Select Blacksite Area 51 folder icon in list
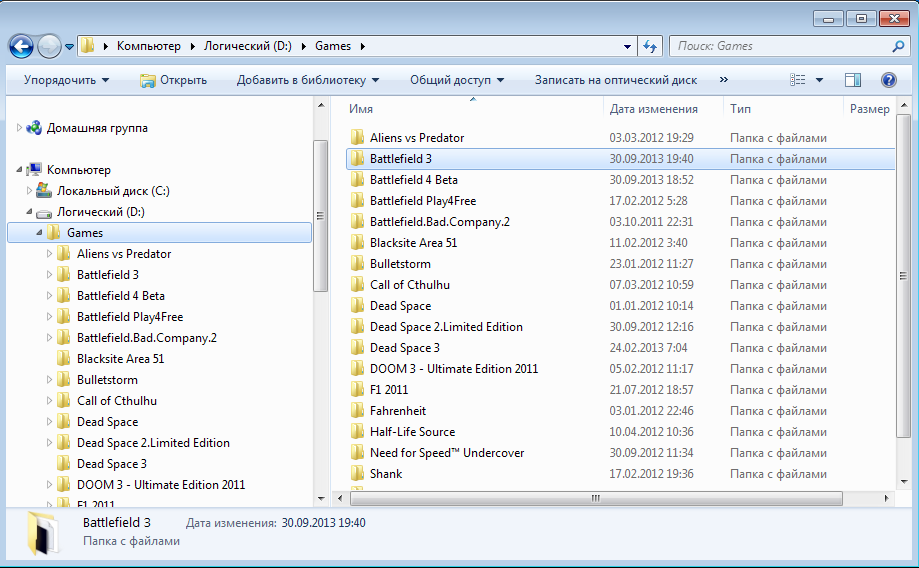 coord(358,243)
